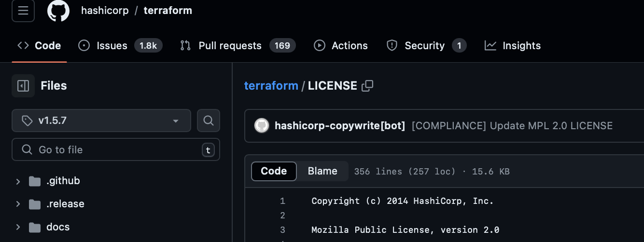
Task: Click the Pull requests count badge 169
Action: 282,46
